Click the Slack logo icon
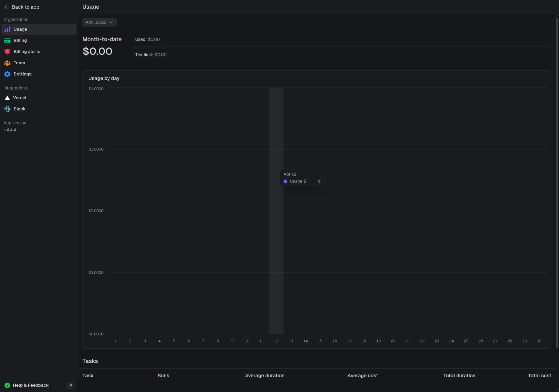 pos(7,109)
